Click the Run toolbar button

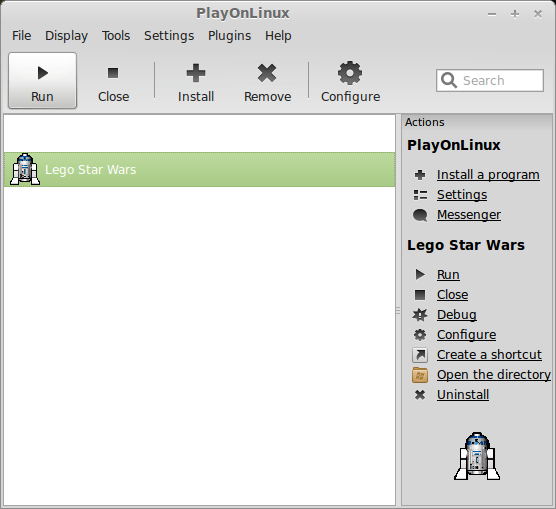tap(42, 81)
